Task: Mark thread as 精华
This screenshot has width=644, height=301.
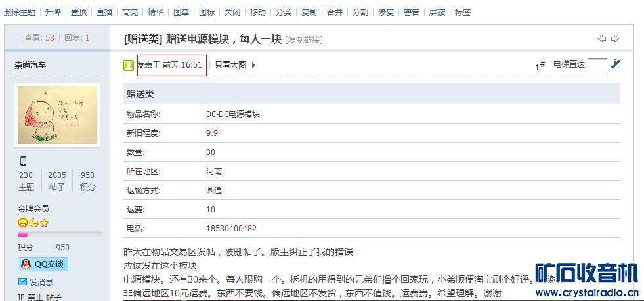Action: (156, 12)
